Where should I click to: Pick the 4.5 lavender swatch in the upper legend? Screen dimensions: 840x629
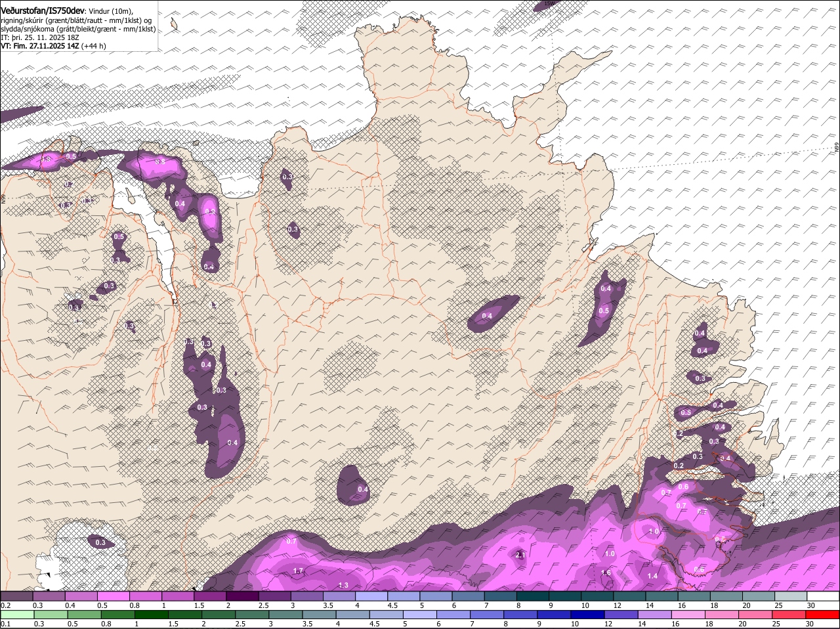coord(404,596)
